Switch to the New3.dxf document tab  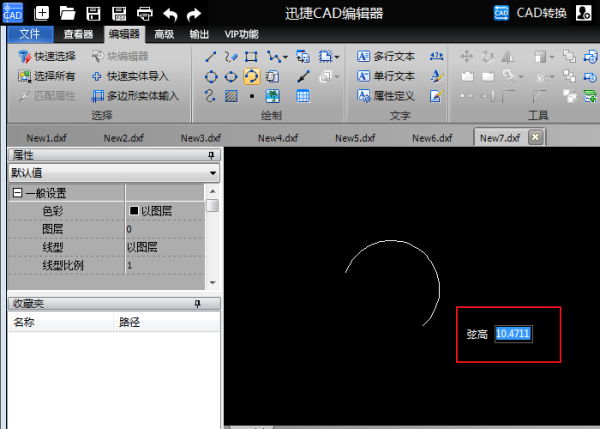click(200, 138)
